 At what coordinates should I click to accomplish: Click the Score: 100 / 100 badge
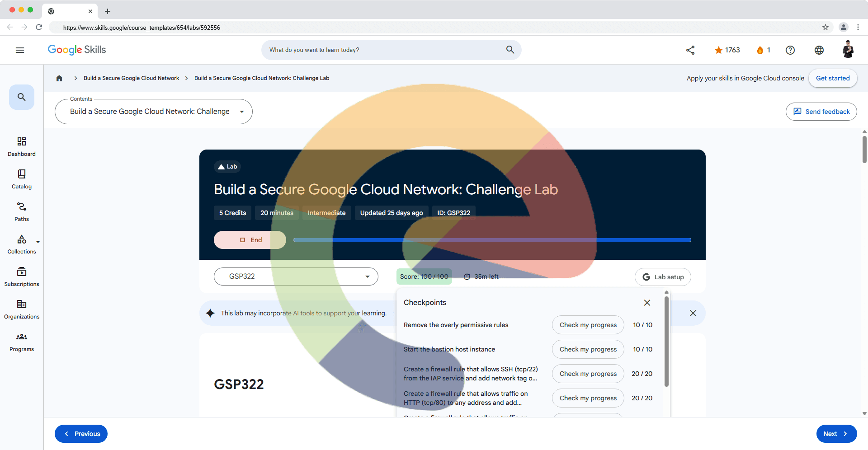pyautogui.click(x=424, y=277)
